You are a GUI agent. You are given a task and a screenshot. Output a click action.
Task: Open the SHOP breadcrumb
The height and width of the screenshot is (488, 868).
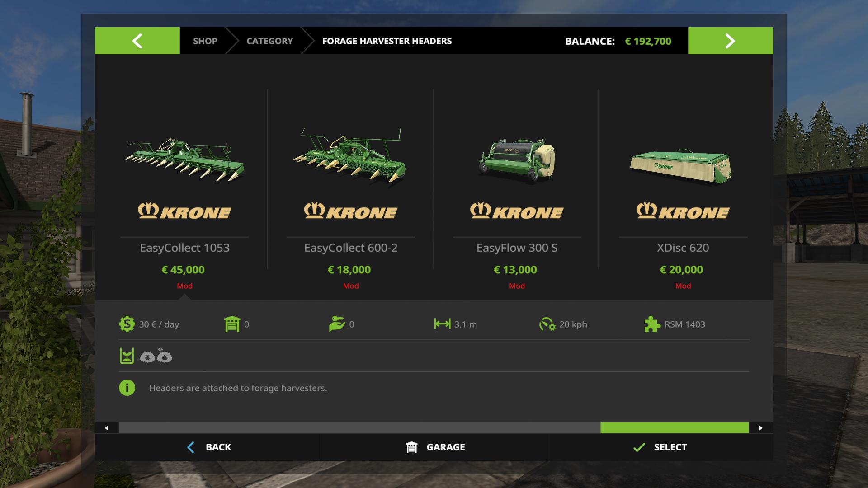pos(205,41)
